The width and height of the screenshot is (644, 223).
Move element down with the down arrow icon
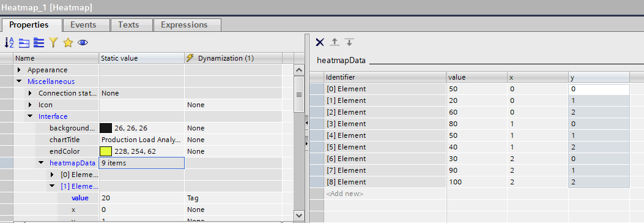(x=349, y=42)
